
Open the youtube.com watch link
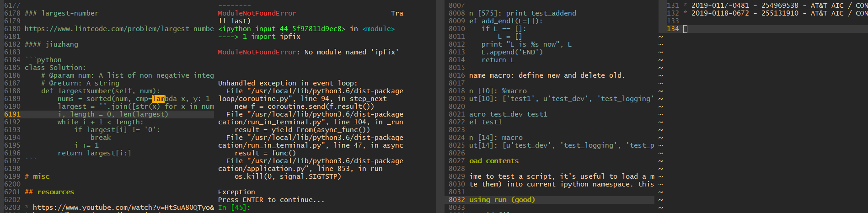[123, 208]
